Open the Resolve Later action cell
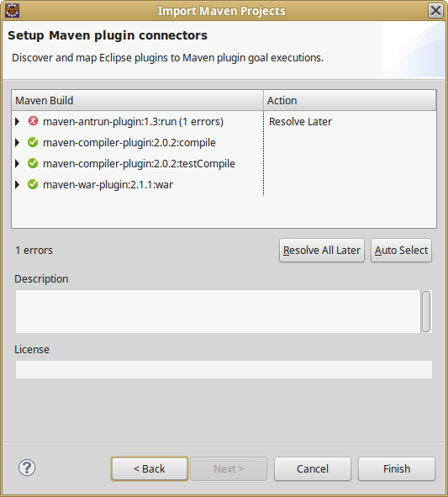Viewport: 448px width, 497px height. (350, 121)
